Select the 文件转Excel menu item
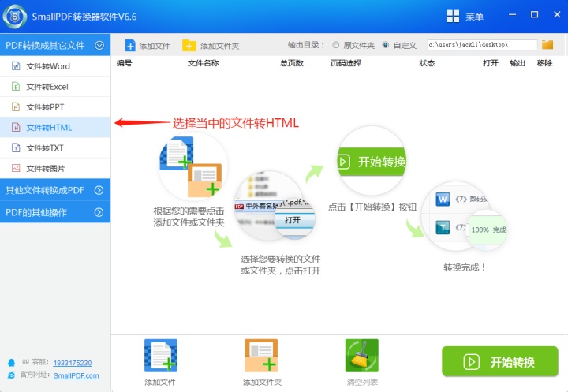Screen dimensions: 568x392 55,87
